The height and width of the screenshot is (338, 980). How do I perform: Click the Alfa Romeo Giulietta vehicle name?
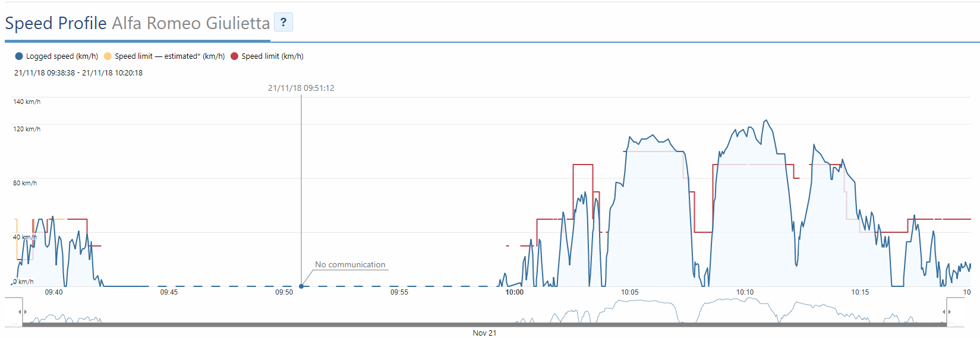point(191,23)
